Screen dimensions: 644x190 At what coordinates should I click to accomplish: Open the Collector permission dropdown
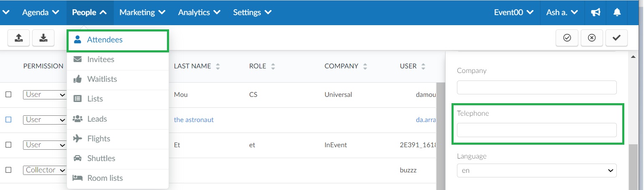(x=45, y=170)
